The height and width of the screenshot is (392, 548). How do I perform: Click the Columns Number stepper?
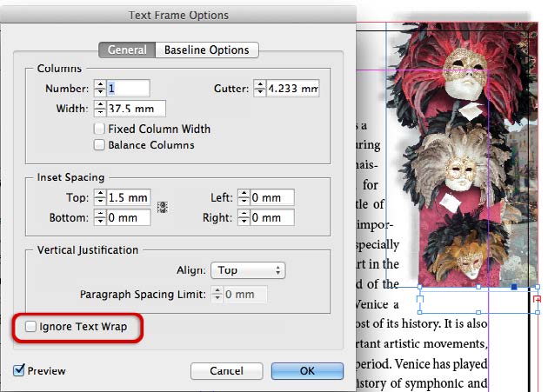pyautogui.click(x=100, y=88)
